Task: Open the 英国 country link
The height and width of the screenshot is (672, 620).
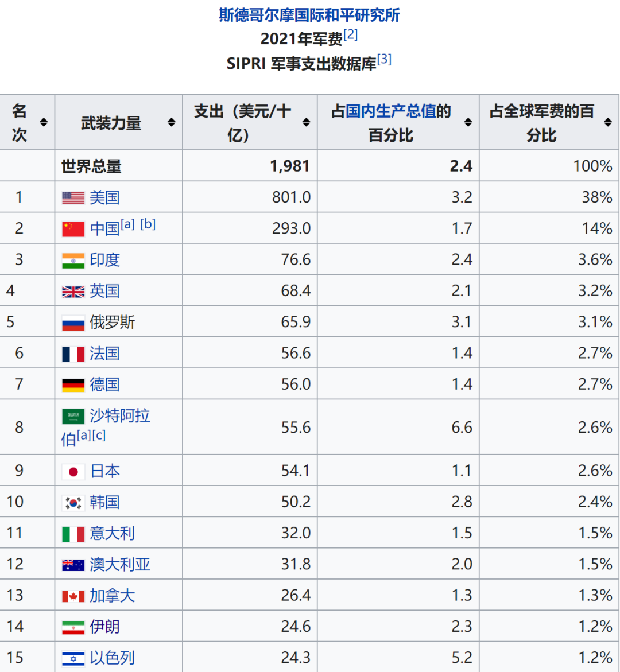Action: tap(104, 292)
